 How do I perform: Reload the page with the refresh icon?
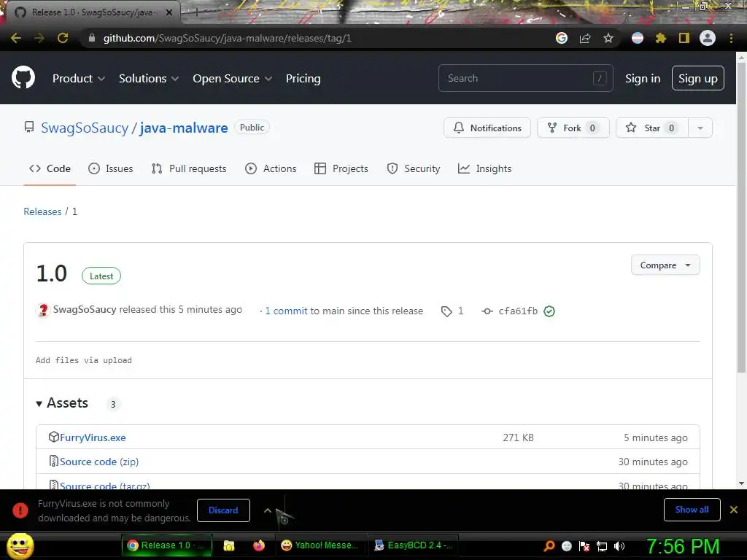coord(63,38)
